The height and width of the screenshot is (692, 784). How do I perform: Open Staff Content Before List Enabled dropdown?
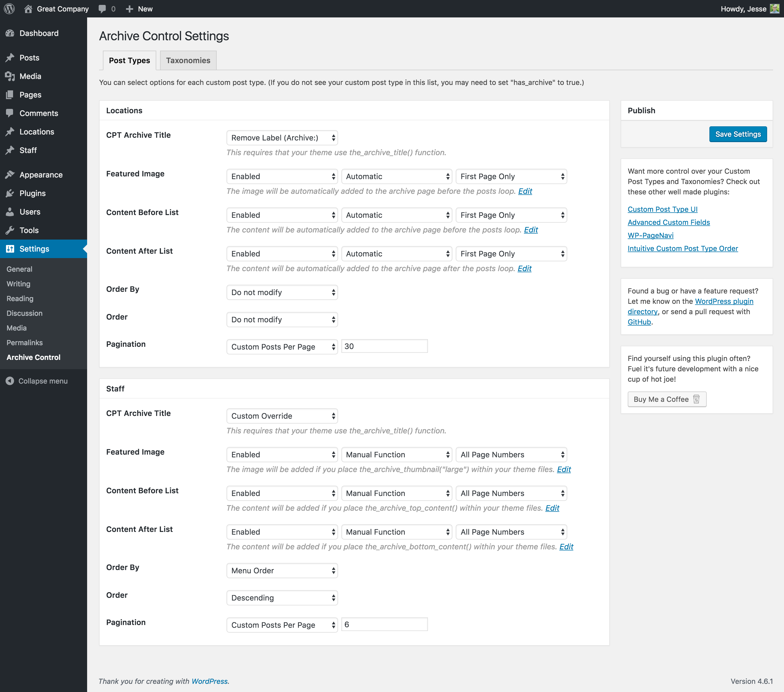pyautogui.click(x=282, y=493)
